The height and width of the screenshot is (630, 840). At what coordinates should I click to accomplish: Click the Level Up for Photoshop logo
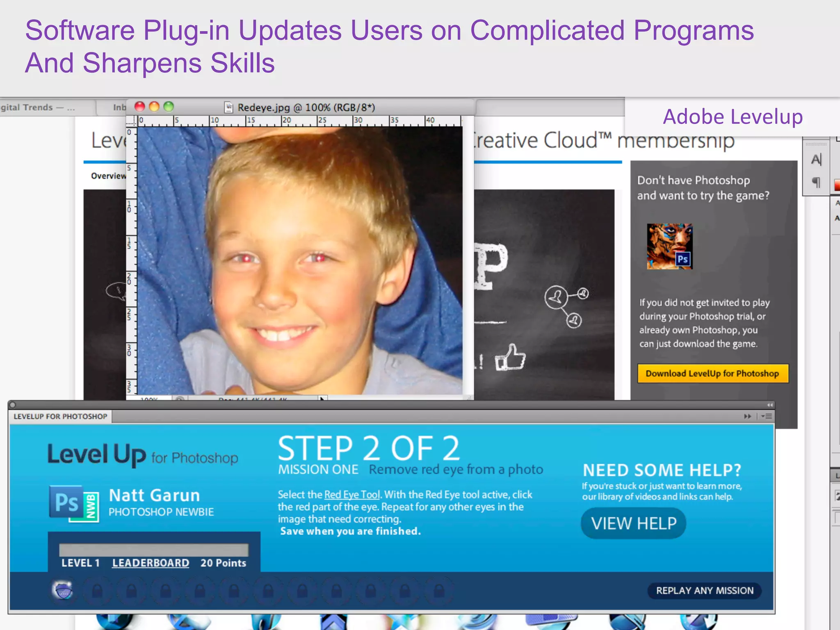pos(143,455)
